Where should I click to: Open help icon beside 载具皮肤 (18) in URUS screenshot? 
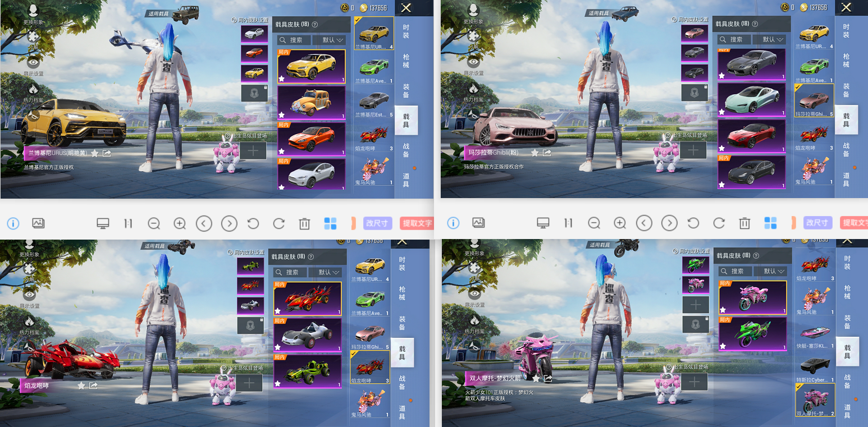(x=315, y=25)
